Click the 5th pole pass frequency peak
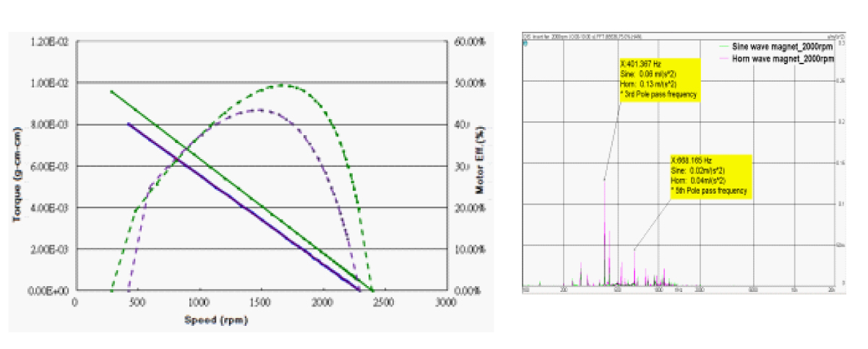The width and height of the screenshot is (868, 349). tap(635, 250)
